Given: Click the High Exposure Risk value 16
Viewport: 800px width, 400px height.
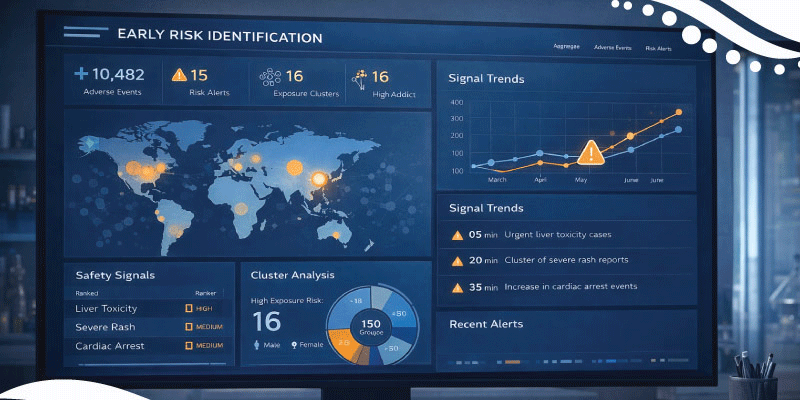Looking at the screenshot, I should click(x=266, y=322).
